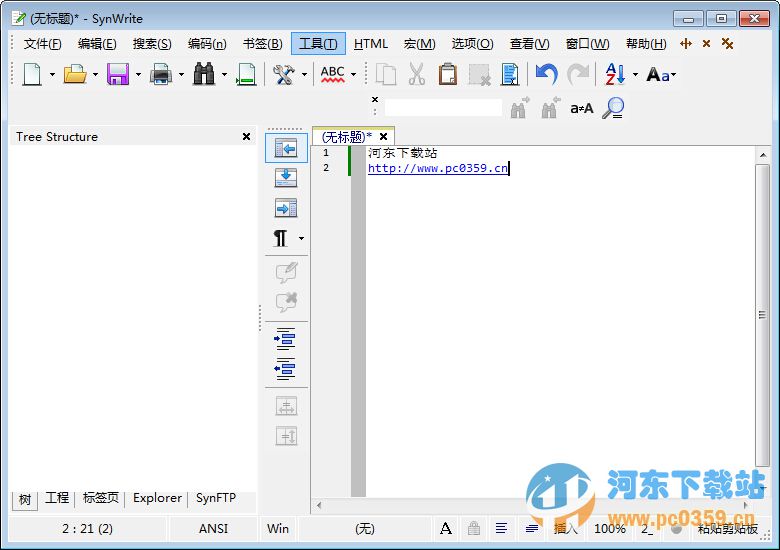The height and width of the screenshot is (550, 780).
Task: Switch to the Explorer panel tab
Action: [x=157, y=498]
